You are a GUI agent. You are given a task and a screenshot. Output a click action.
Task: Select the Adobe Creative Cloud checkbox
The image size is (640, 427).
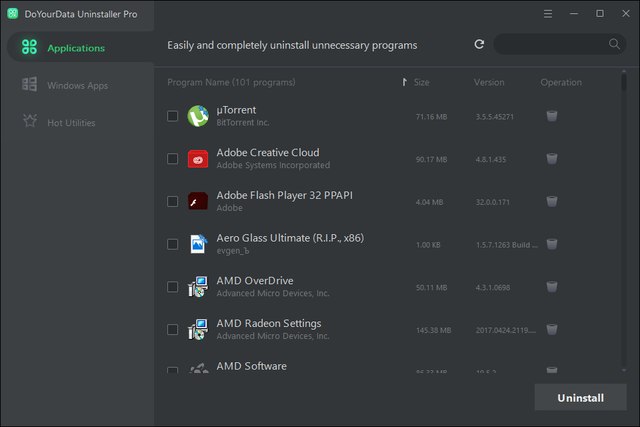pos(173,159)
